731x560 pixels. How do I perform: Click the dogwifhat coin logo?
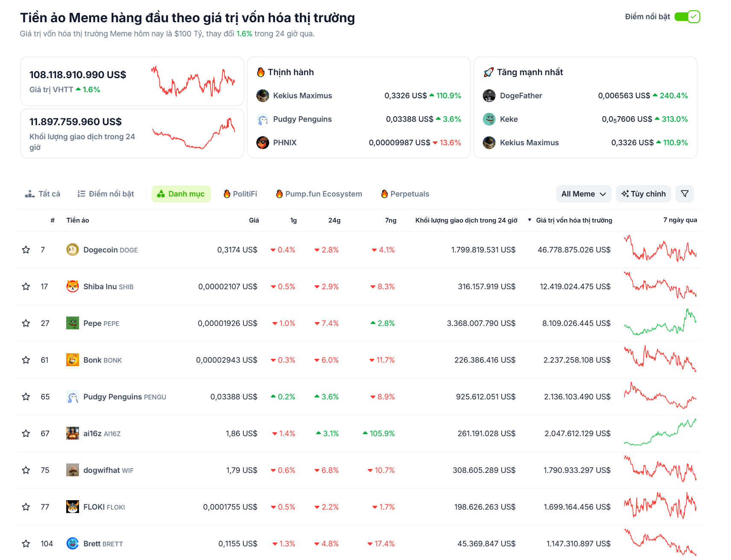73,470
